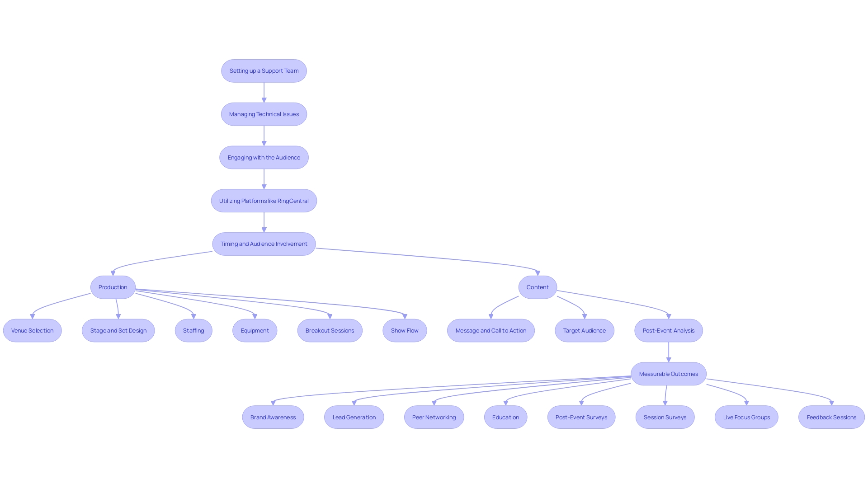Click the Staffing label
The width and height of the screenshot is (868, 488).
(x=194, y=330)
